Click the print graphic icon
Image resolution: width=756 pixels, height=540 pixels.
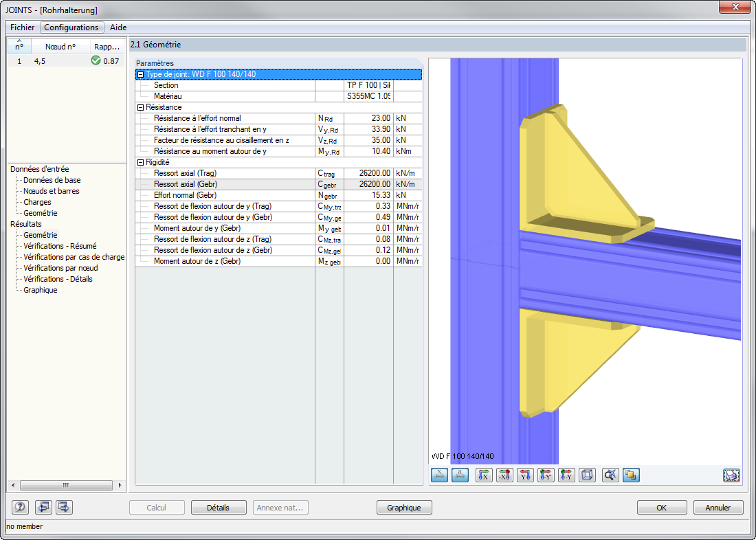pos(731,475)
